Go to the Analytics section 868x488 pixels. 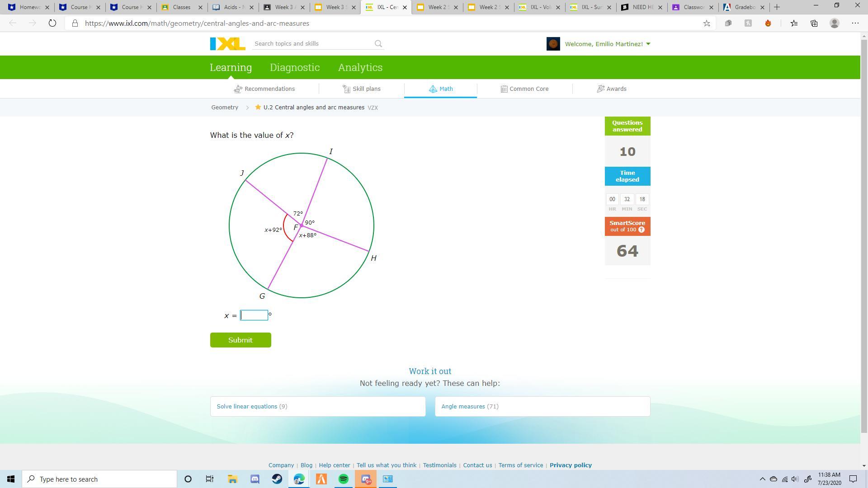pyautogui.click(x=360, y=67)
